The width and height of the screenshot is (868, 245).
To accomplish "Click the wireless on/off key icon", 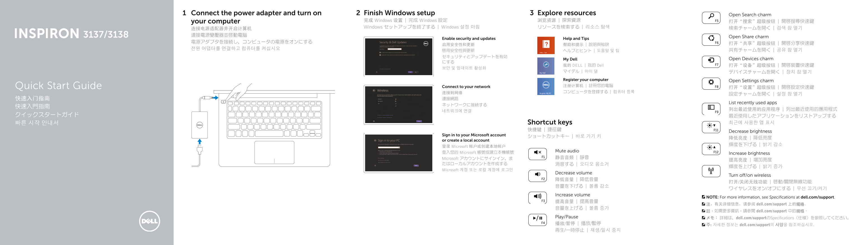I will [711, 171].
